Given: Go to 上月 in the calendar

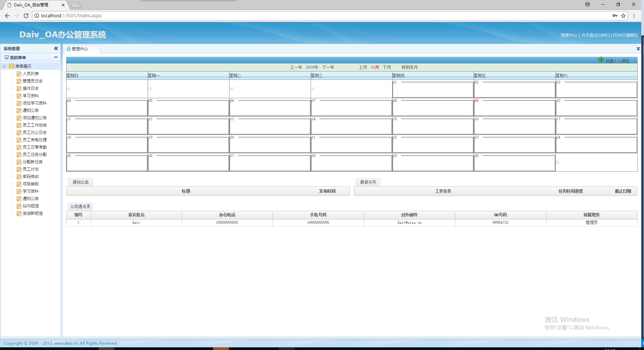Looking at the screenshot, I should 363,67.
